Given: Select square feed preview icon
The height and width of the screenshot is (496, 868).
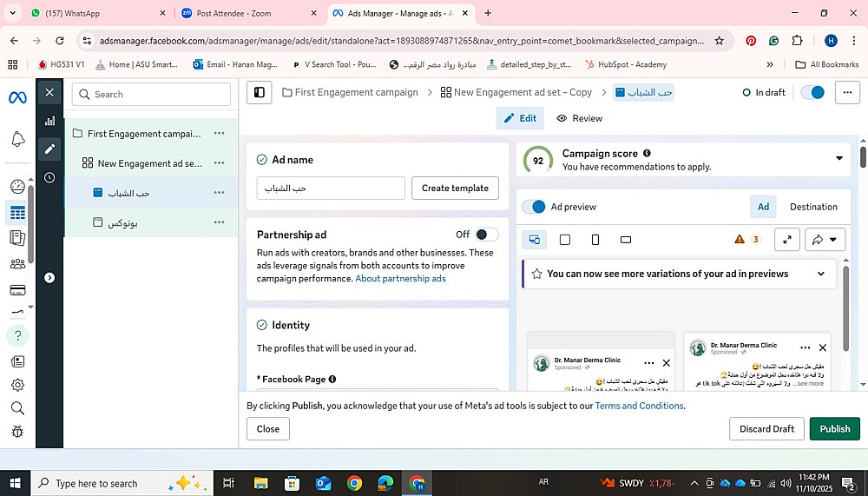Looking at the screenshot, I should [x=565, y=240].
